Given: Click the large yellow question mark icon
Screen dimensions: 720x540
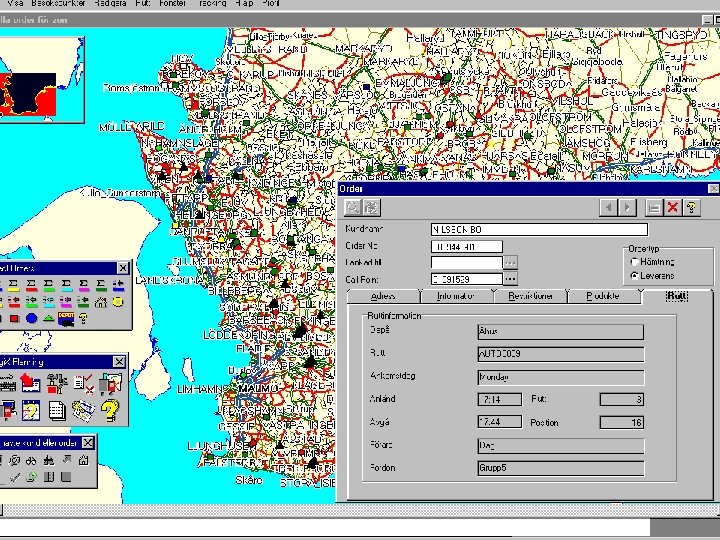Looking at the screenshot, I should pos(110,411).
